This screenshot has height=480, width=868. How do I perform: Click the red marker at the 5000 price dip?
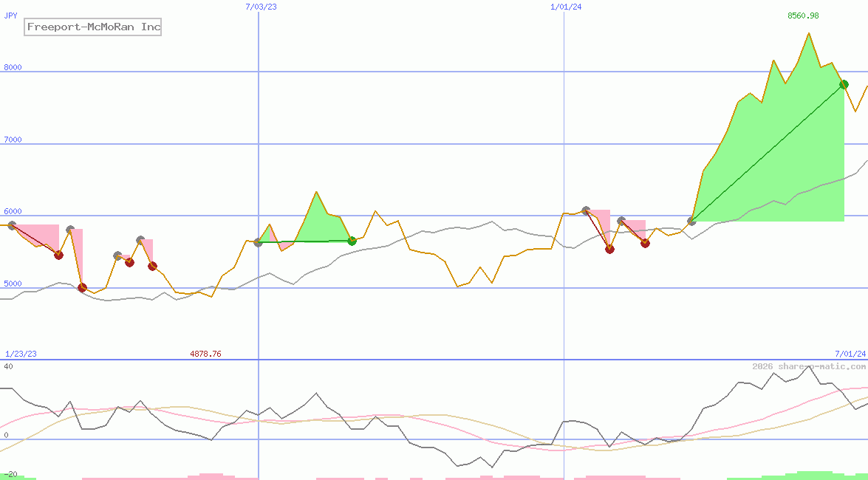[x=81, y=287]
